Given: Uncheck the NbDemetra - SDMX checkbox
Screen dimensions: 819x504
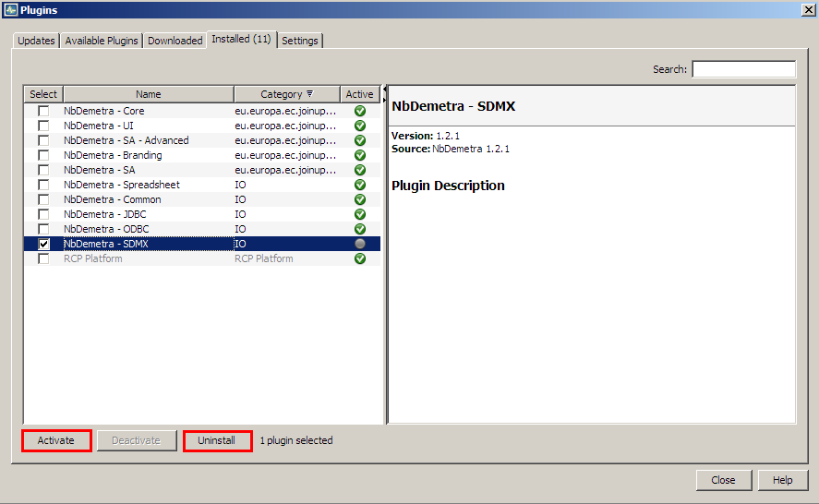Looking at the screenshot, I should pyautogui.click(x=43, y=244).
